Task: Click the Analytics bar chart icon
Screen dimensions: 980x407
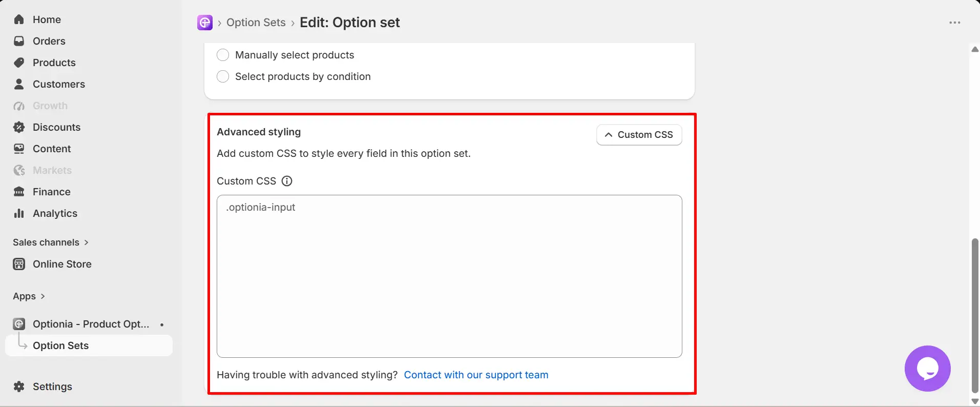Action: click(19, 213)
